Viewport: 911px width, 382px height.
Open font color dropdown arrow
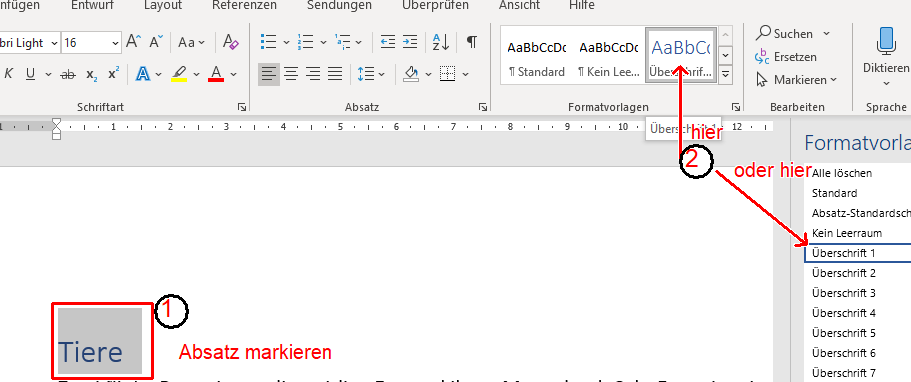click(234, 74)
